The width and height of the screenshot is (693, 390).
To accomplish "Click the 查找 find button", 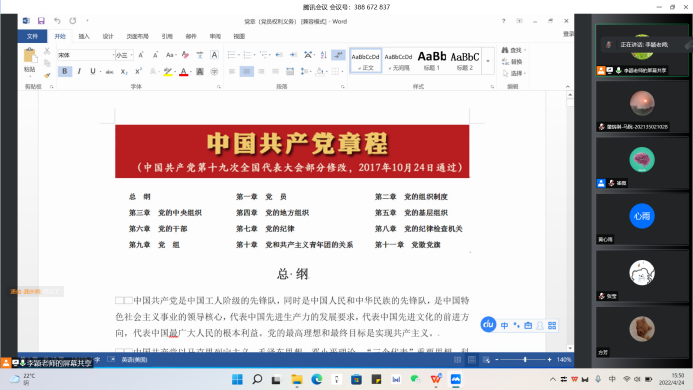I will 513,50.
